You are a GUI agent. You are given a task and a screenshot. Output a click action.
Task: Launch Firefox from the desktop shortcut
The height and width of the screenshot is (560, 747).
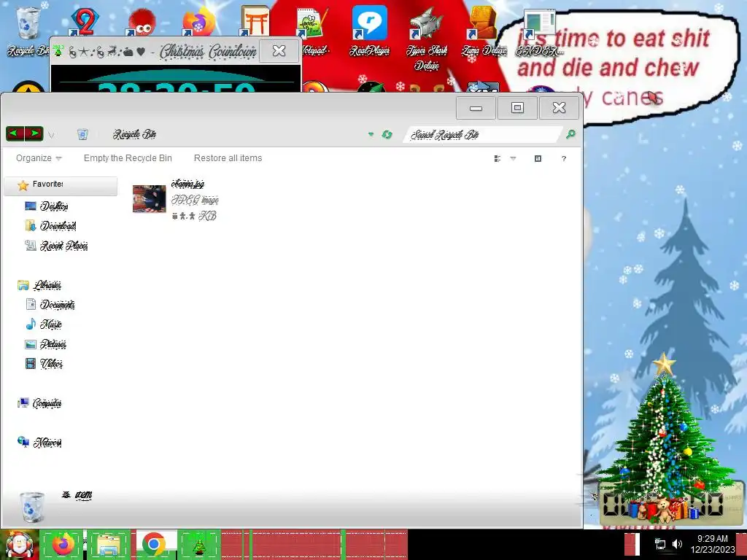click(x=198, y=21)
